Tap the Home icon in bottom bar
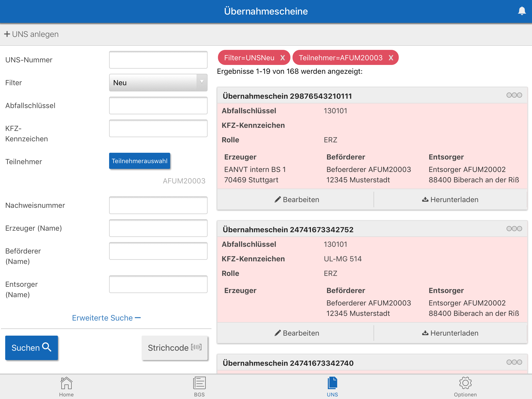Image resolution: width=532 pixels, height=399 pixels. (66, 383)
